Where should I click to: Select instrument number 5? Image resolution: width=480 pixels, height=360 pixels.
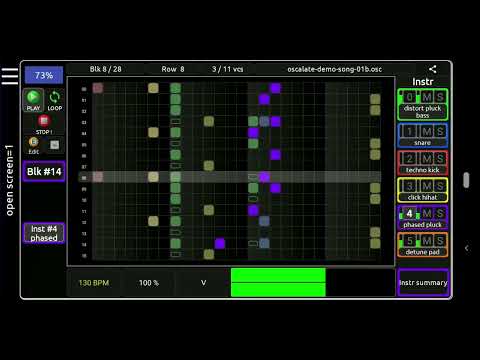pos(410,241)
